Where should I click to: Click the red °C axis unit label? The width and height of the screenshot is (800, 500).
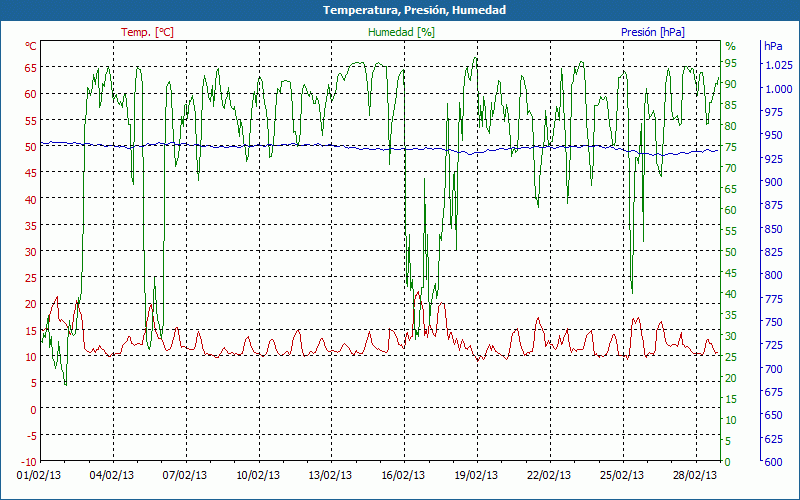[x=31, y=46]
